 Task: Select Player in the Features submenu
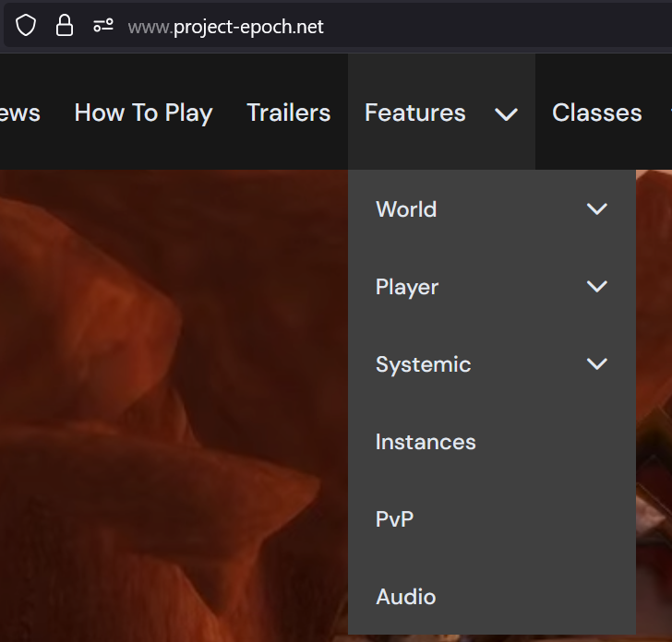407,288
